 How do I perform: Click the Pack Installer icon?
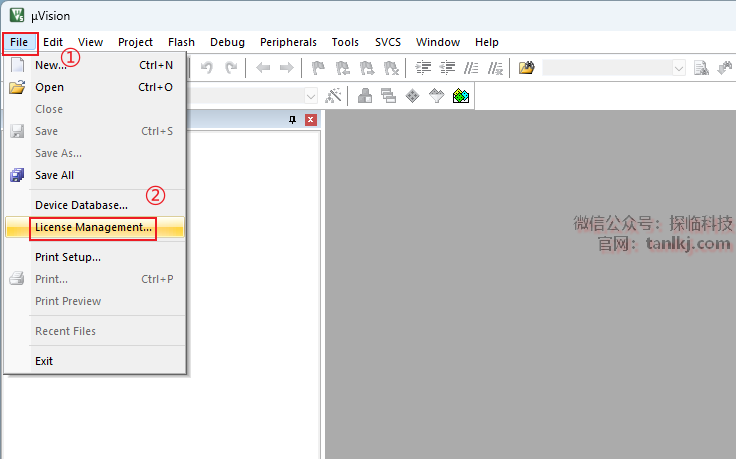[x=460, y=96]
